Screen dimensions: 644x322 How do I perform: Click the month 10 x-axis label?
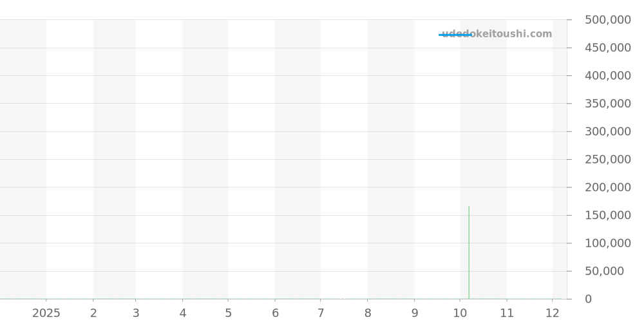[x=460, y=314]
